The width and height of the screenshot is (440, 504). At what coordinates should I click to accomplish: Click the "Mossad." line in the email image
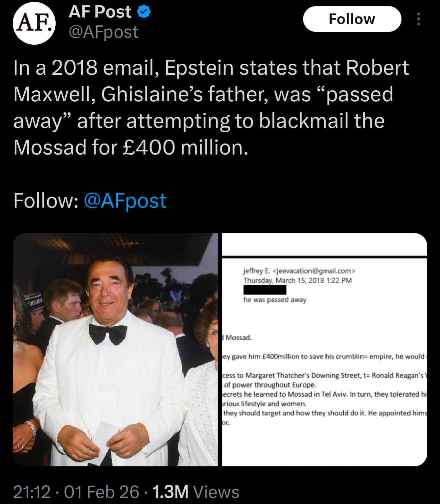tap(238, 338)
